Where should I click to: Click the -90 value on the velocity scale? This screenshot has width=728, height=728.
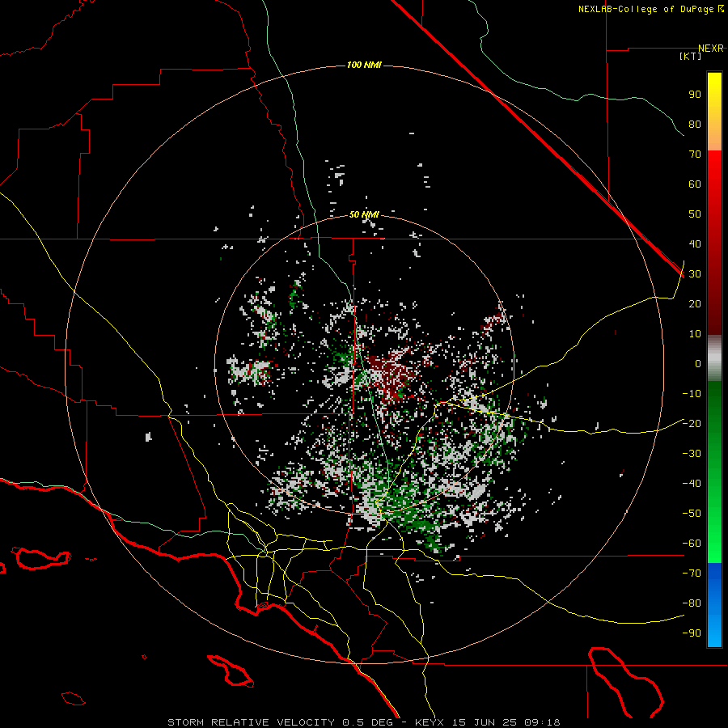692,633
